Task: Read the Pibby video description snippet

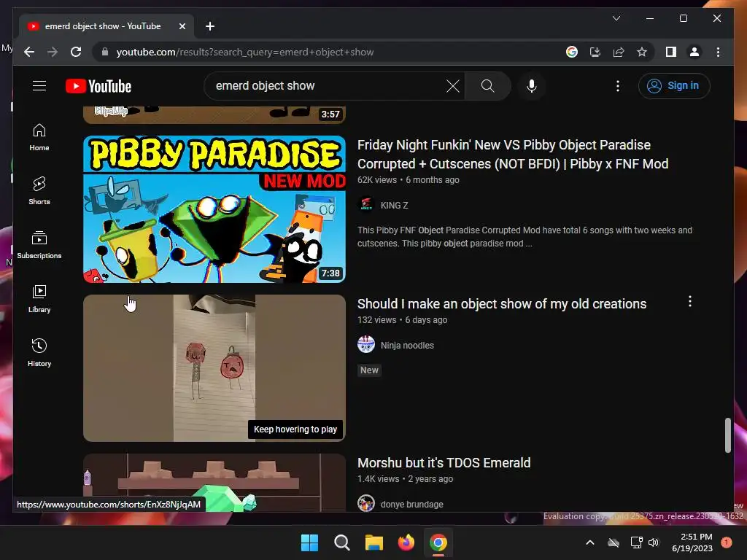Action: (x=525, y=237)
